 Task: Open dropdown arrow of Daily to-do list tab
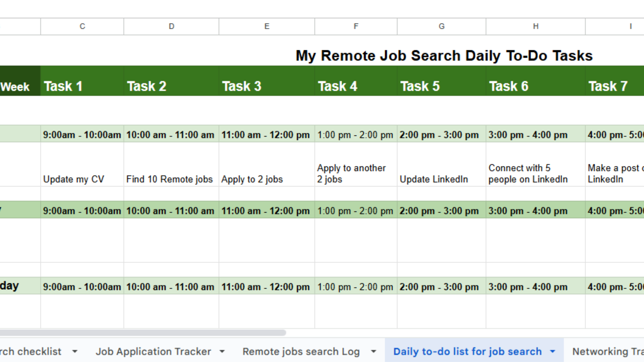[x=552, y=352]
